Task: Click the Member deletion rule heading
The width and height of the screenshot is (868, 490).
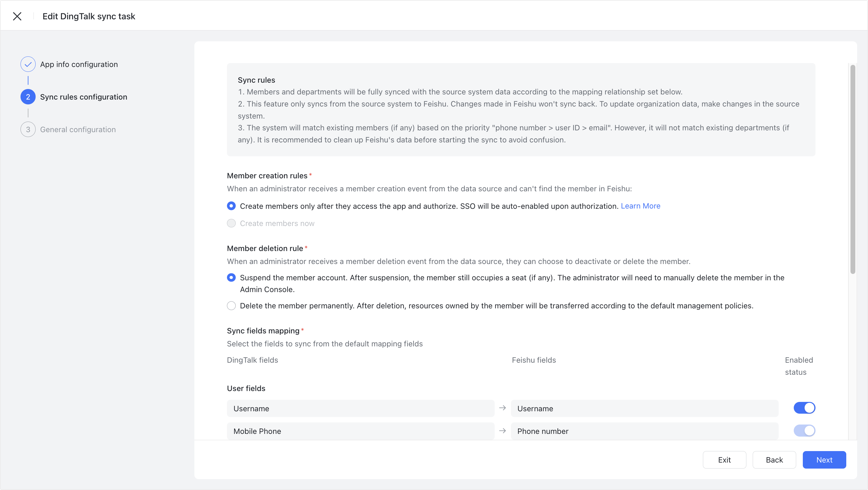Action: point(265,248)
